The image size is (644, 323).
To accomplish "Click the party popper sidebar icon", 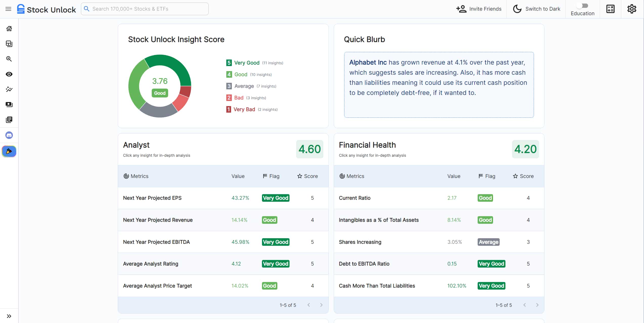I will [x=9, y=151].
